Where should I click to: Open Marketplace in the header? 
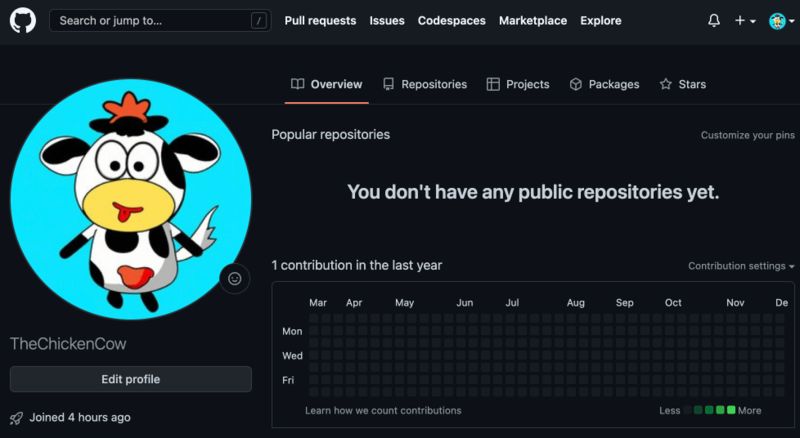click(x=533, y=21)
